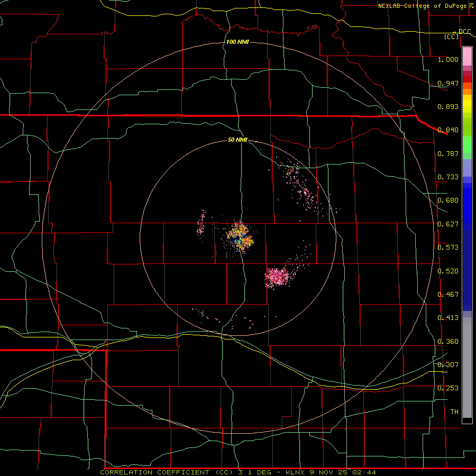
Task: Click the DCC label in the upper right
Action: click(464, 32)
